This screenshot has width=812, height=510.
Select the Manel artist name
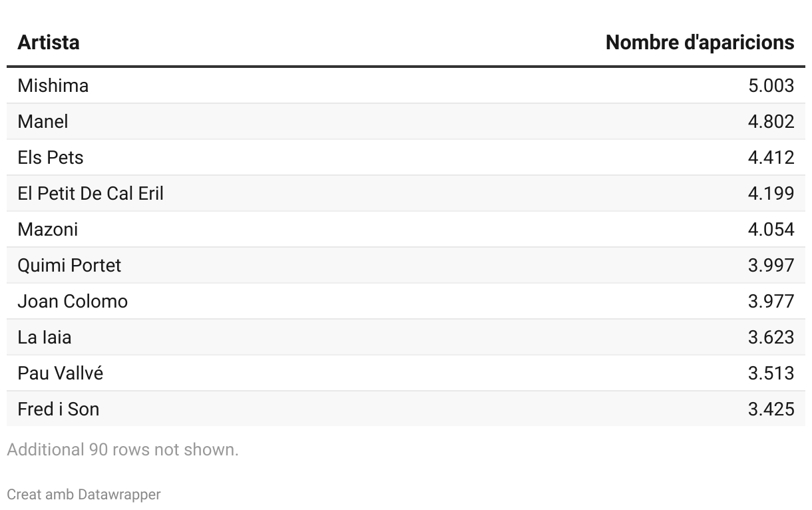coord(43,121)
